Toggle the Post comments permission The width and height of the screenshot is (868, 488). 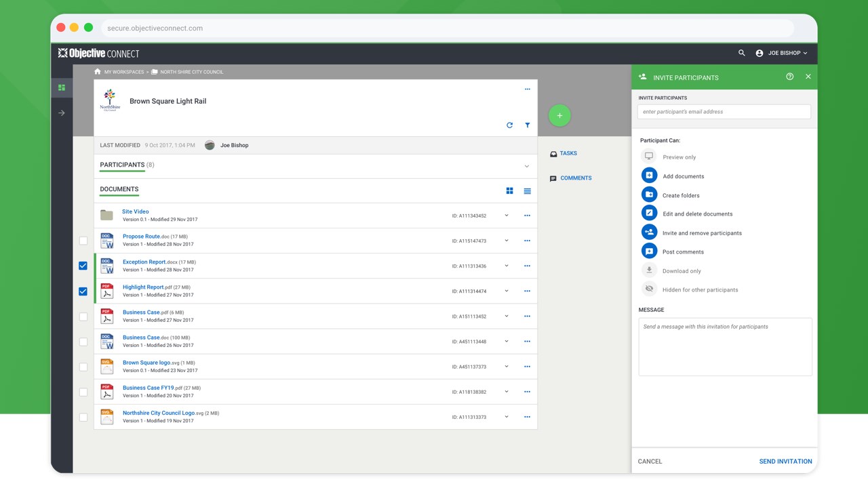(649, 251)
